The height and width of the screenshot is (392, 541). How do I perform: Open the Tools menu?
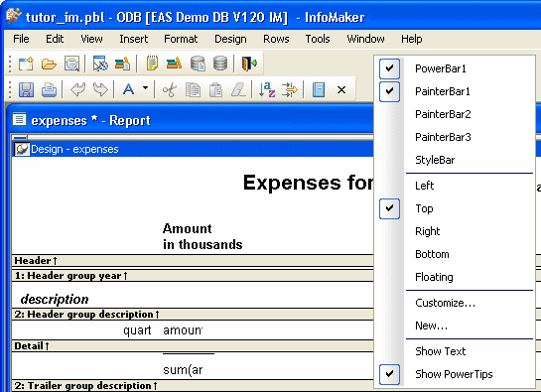pyautogui.click(x=318, y=39)
